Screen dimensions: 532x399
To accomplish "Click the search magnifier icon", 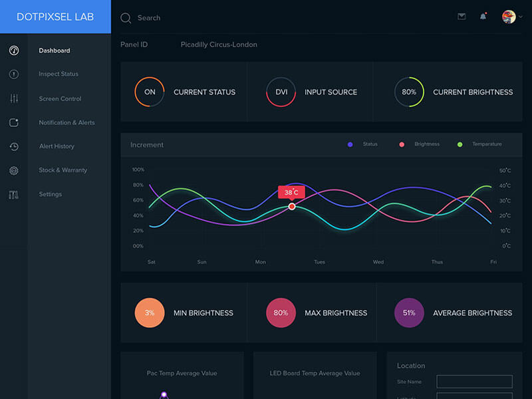I will [x=126, y=18].
